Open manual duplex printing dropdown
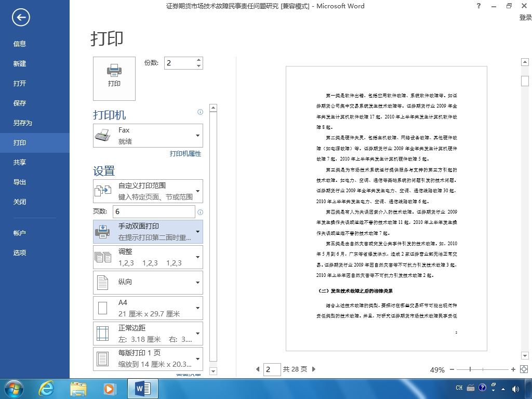Screen dimensions: 532x399 (x=148, y=232)
